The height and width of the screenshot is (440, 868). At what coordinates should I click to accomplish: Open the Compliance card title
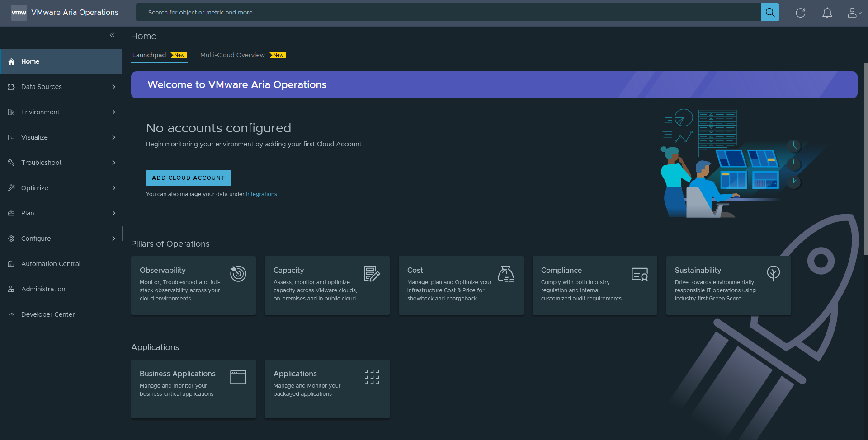(561, 270)
